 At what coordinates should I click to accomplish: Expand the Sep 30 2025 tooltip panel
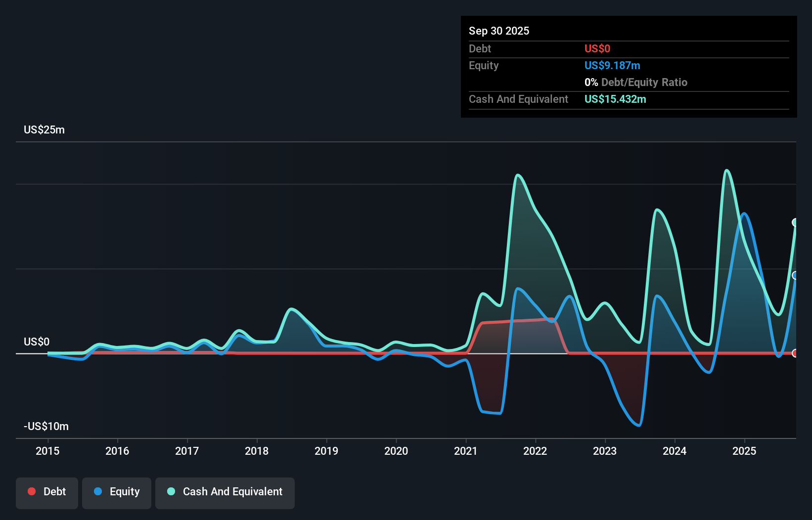499,31
